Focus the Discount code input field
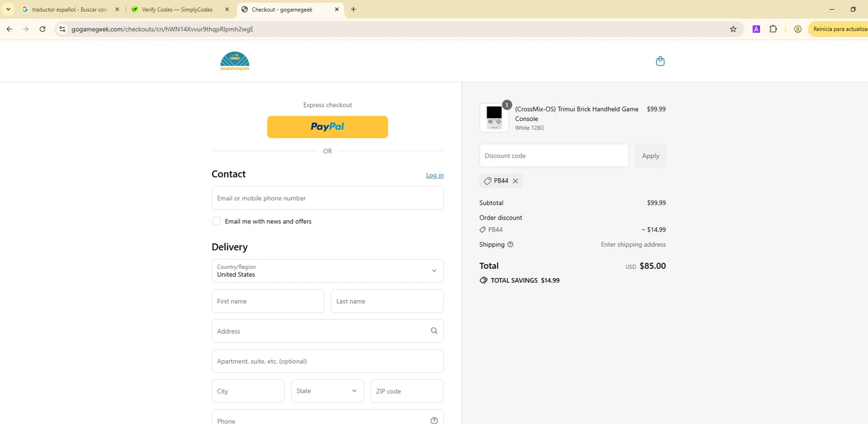 coord(554,155)
